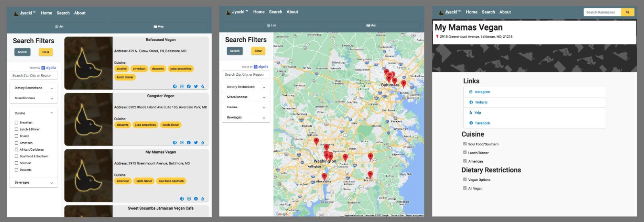Open About in the map view navbar

point(292,12)
